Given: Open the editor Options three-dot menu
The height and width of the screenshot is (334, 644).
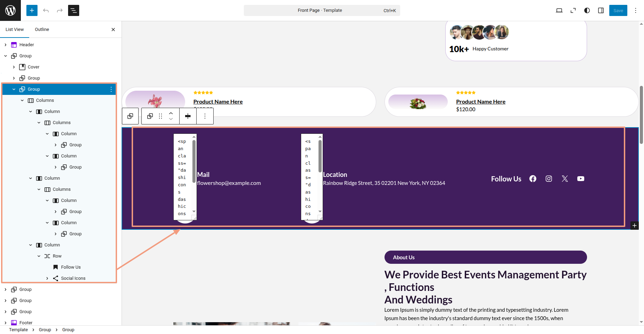Looking at the screenshot, I should pos(636,10).
